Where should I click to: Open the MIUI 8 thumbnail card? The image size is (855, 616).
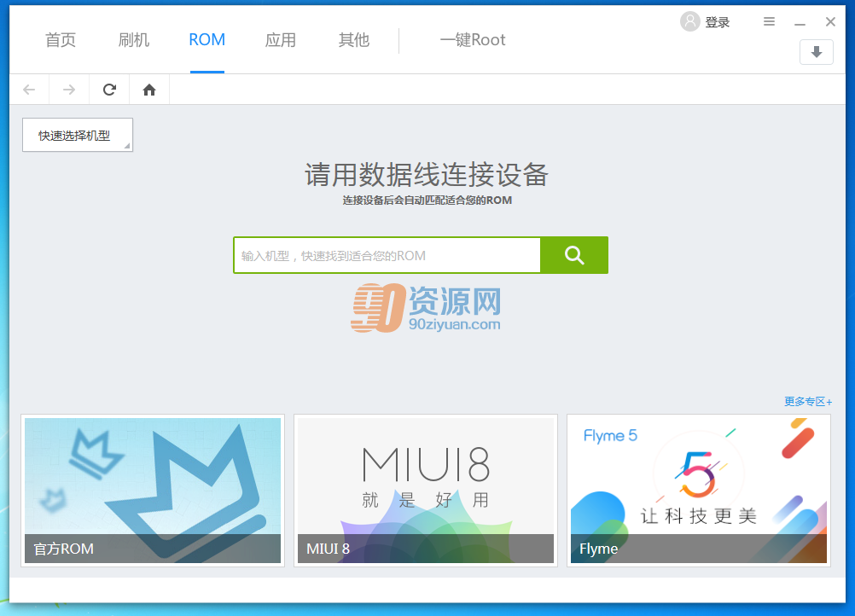425,491
